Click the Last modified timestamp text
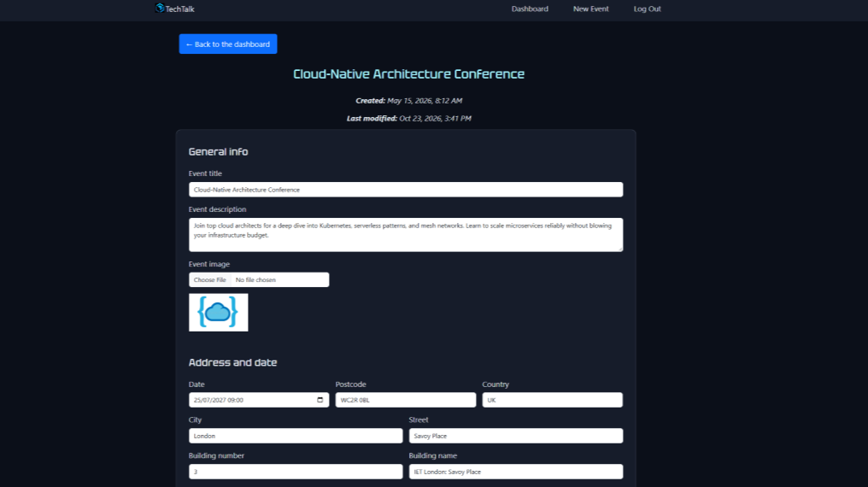 [408, 119]
